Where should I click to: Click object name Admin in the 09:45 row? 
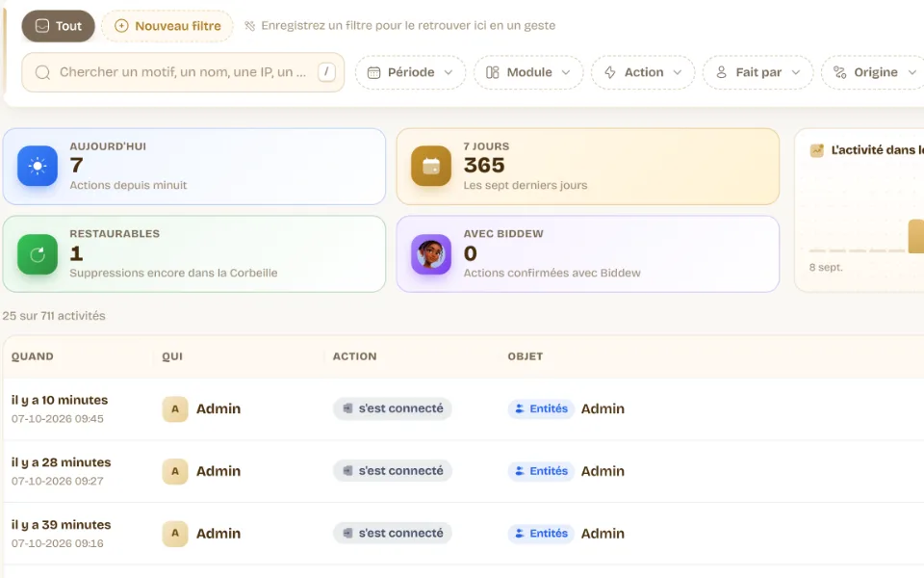coord(603,408)
